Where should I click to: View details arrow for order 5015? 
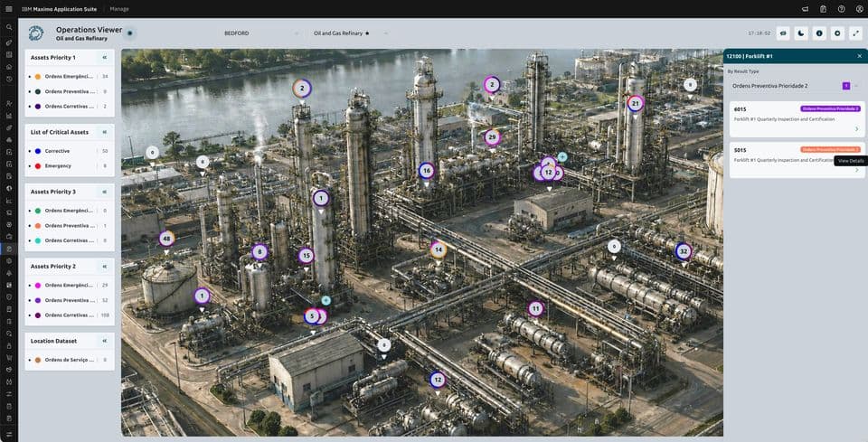pyautogui.click(x=856, y=170)
